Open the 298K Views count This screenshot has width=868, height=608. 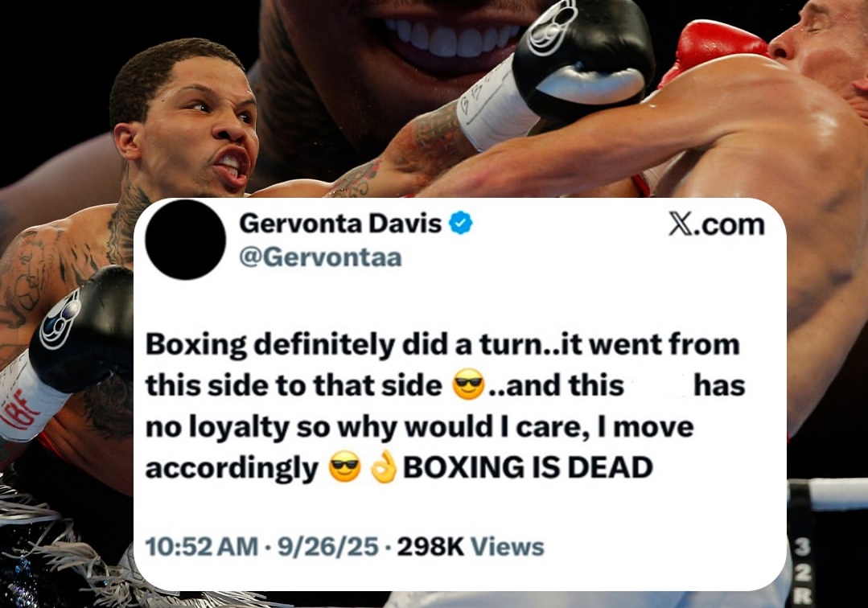point(471,547)
